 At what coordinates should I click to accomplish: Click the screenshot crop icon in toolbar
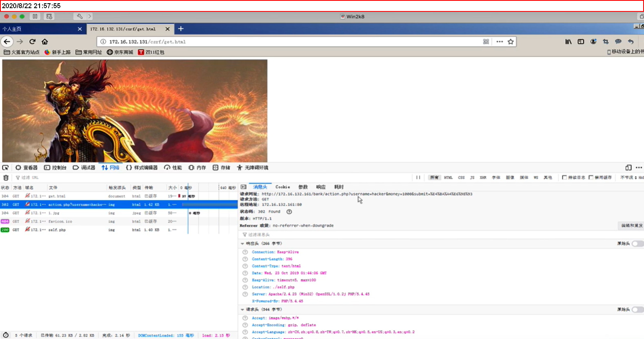tap(606, 42)
